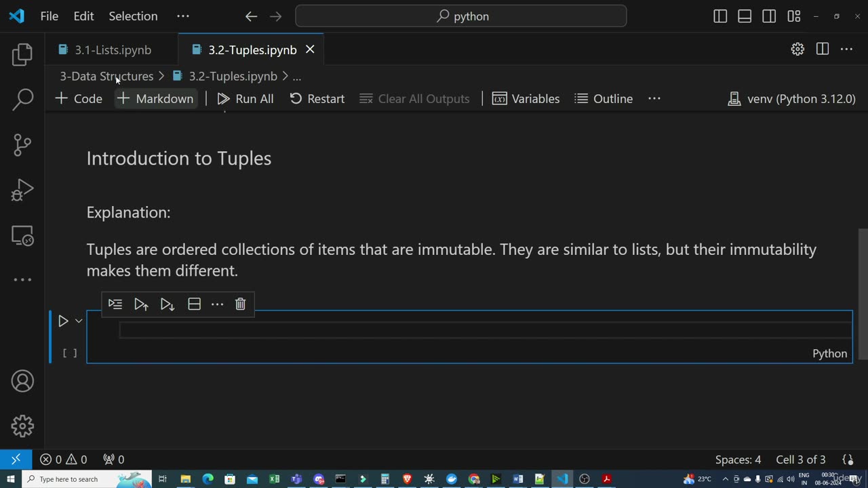
Task: Delete the cell with trash icon
Action: point(240,304)
